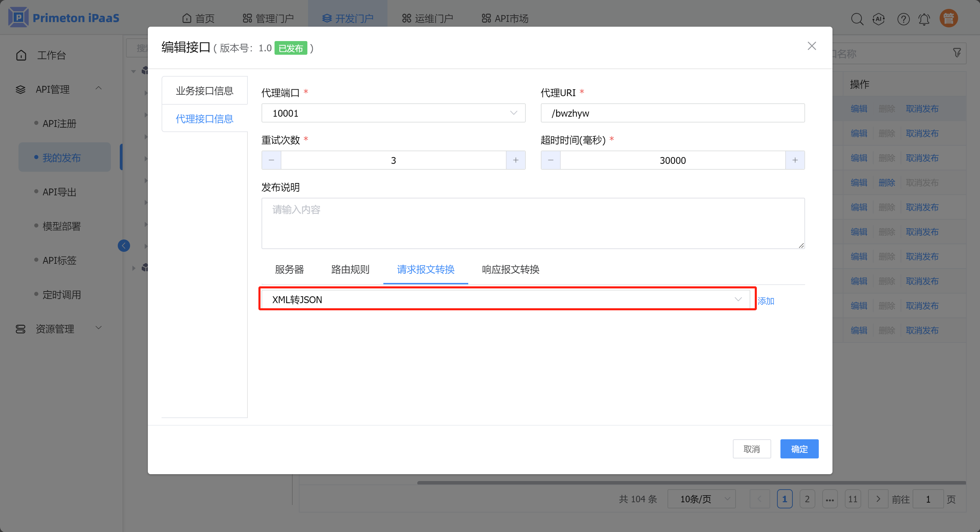
Task: Decrease 超时时间 with minus button
Action: (x=550, y=160)
